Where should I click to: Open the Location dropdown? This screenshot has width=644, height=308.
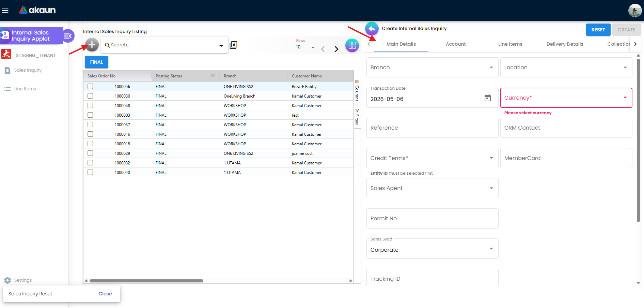point(566,67)
